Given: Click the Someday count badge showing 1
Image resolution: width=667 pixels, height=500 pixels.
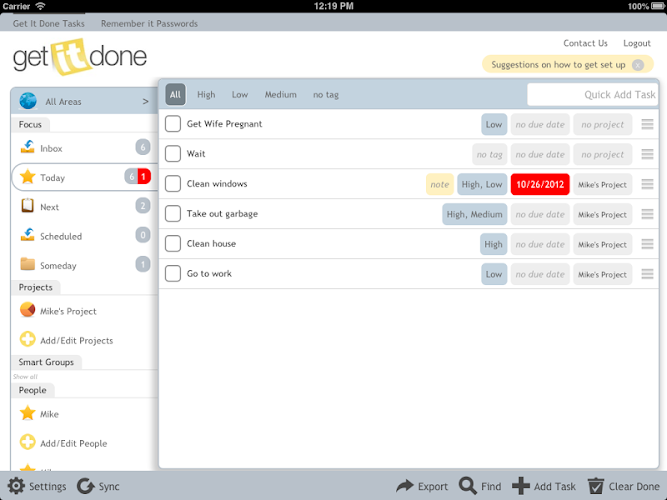Looking at the screenshot, I should pos(143,264).
